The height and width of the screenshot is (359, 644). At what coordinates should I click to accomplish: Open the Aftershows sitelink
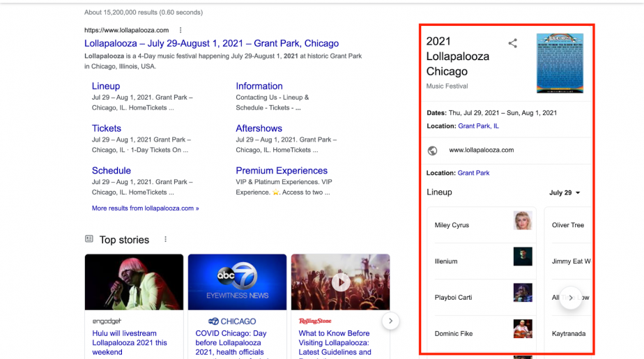coord(259,128)
